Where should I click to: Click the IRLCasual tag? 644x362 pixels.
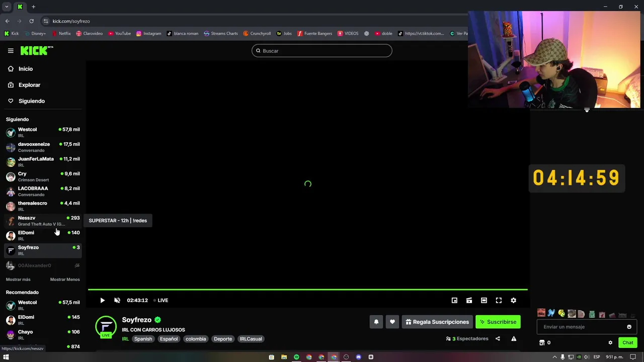251,339
